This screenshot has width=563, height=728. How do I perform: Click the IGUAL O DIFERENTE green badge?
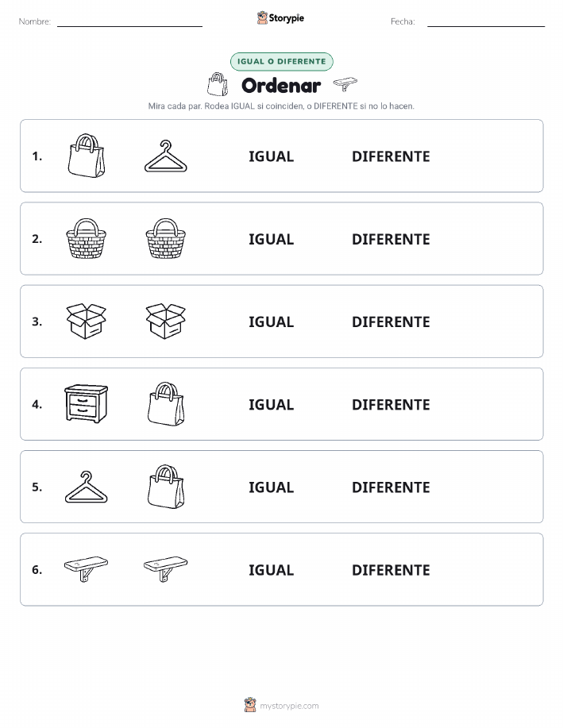click(281, 61)
